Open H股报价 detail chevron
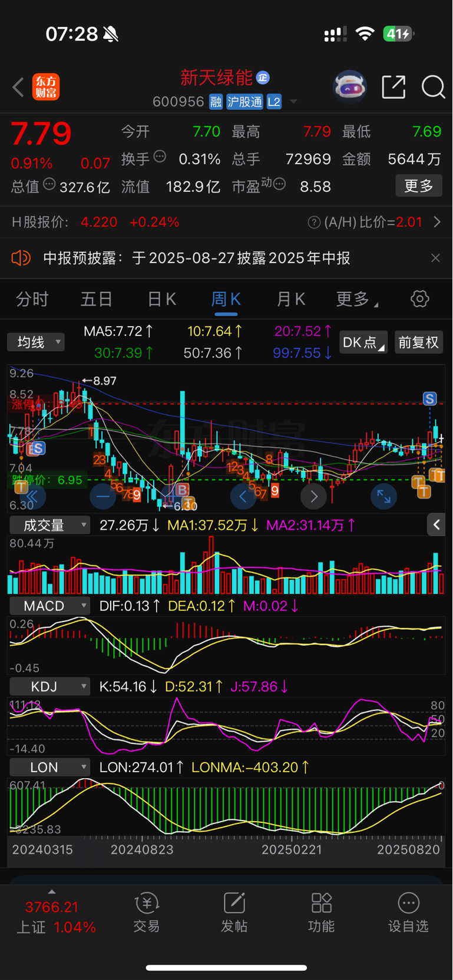 click(437, 222)
